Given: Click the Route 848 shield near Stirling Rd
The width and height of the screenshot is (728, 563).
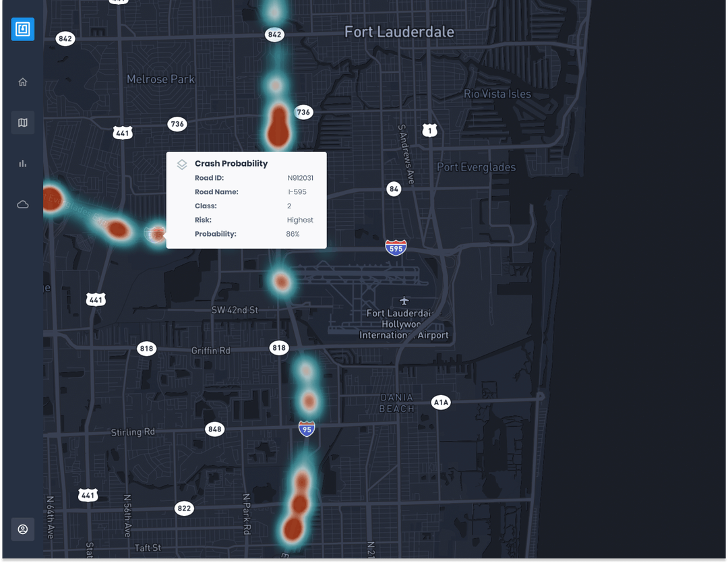Looking at the screenshot, I should coord(214,429).
